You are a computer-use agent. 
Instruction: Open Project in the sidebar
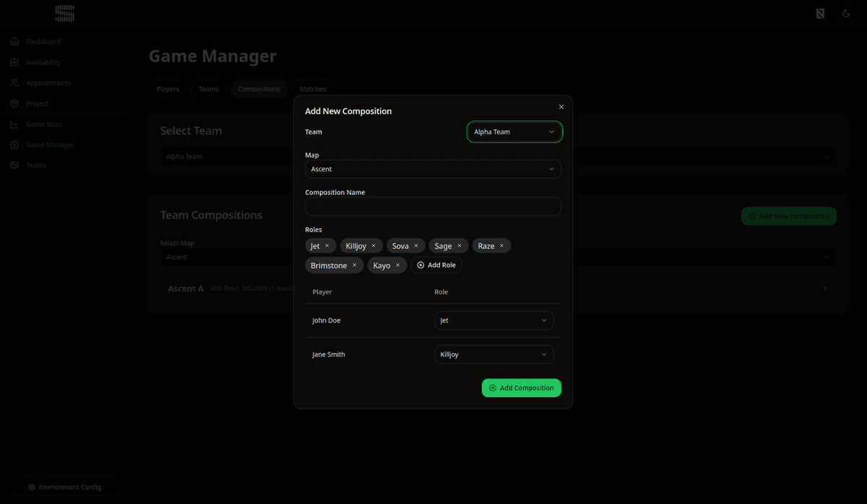pos(37,104)
